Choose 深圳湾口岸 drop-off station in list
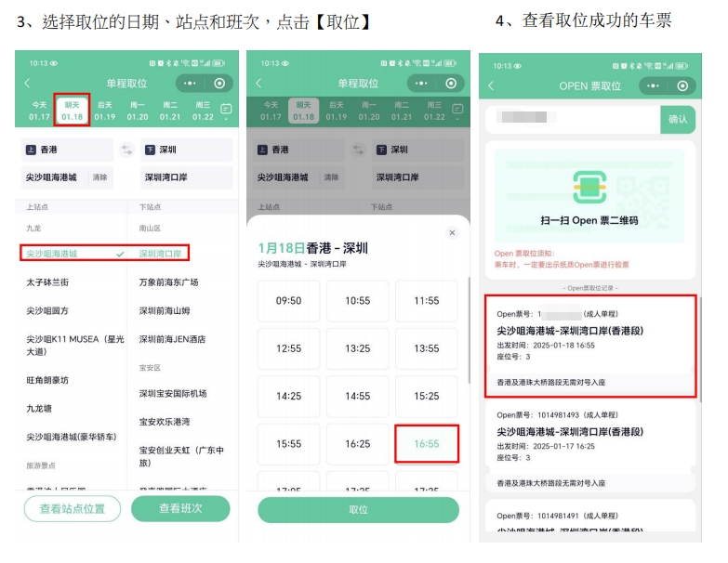 coord(164,253)
